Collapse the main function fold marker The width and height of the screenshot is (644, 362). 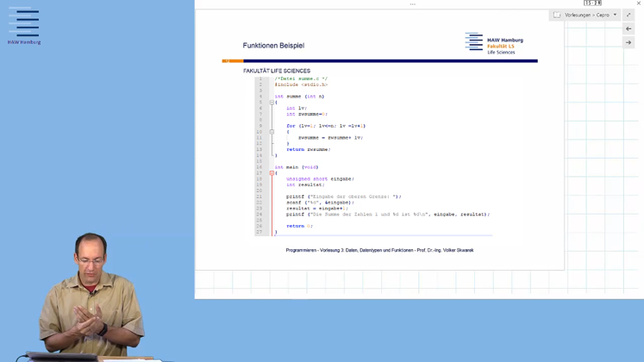click(272, 173)
